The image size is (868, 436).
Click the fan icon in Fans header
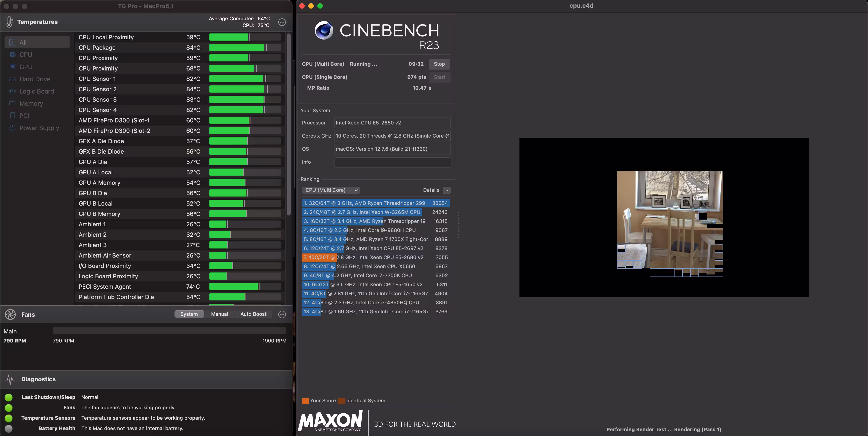pos(10,314)
